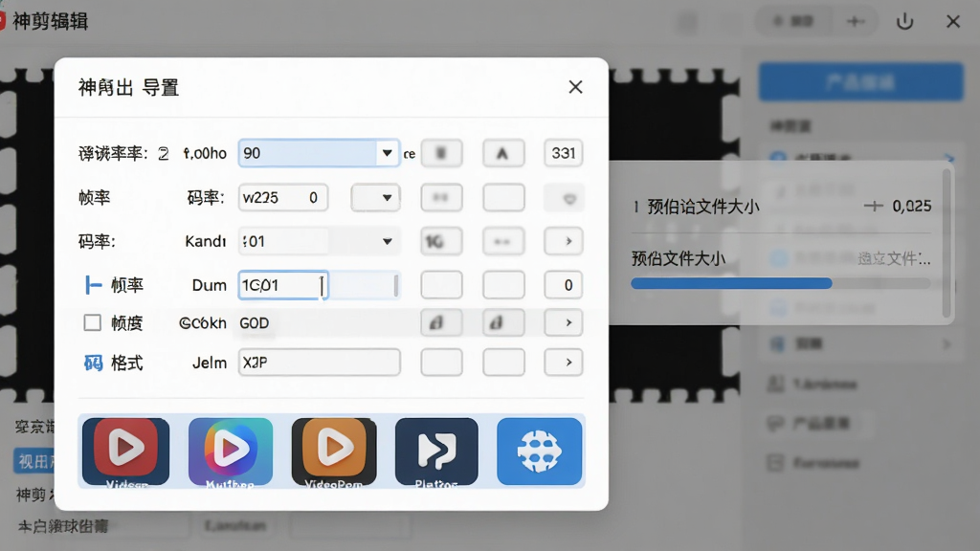Click the 逸立文件… link in the size panel
Image resolution: width=980 pixels, height=551 pixels.
[894, 258]
